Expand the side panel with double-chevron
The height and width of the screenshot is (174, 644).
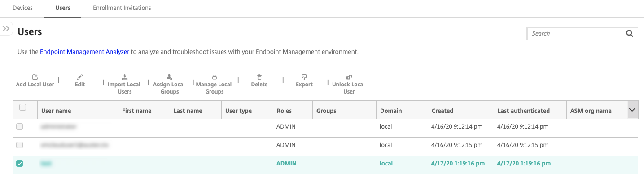(6, 28)
